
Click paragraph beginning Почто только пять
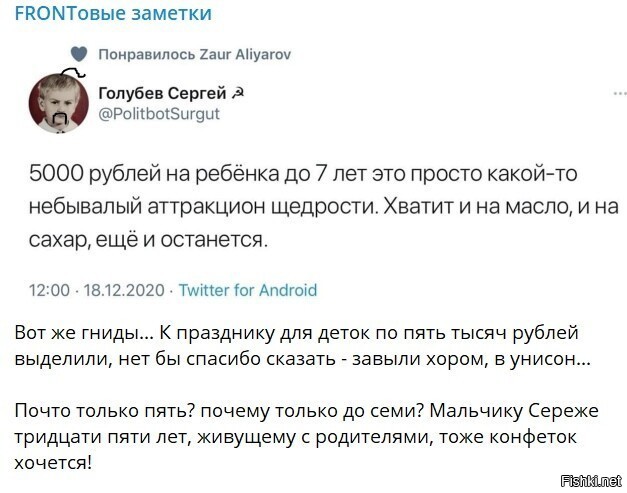[x=307, y=437]
